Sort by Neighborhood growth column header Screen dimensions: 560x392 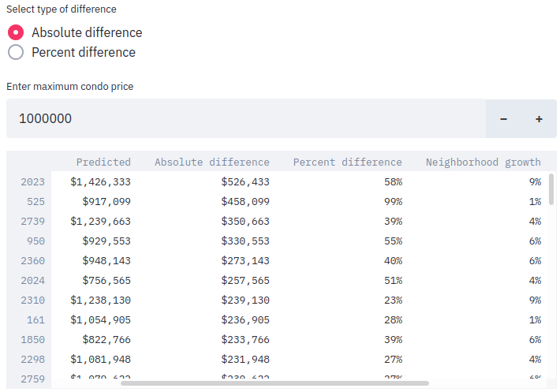[483, 162]
